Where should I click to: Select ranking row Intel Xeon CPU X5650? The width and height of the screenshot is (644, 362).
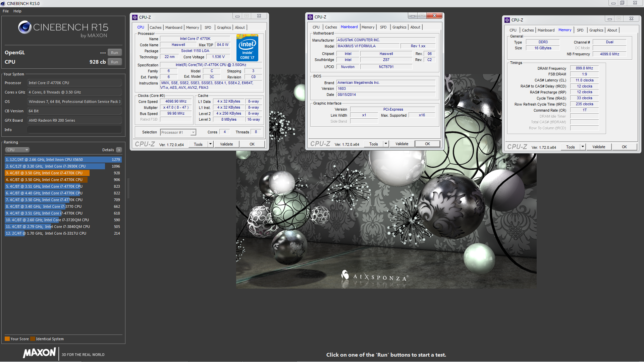click(x=63, y=160)
